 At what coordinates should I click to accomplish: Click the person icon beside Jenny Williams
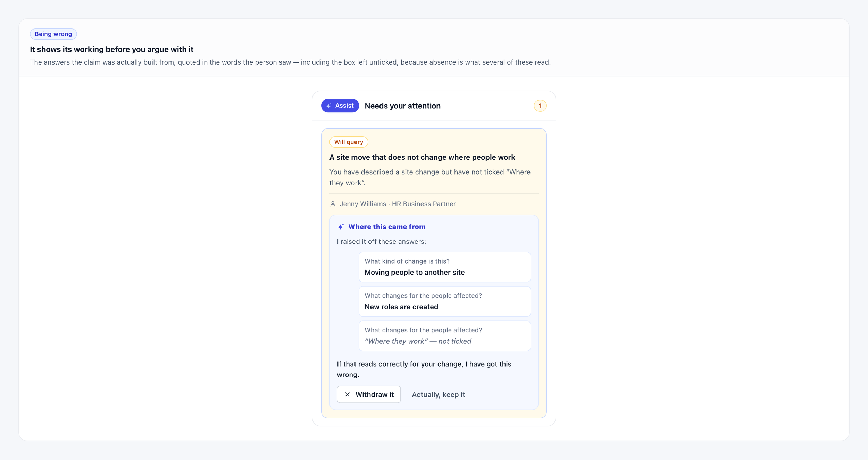(x=333, y=204)
